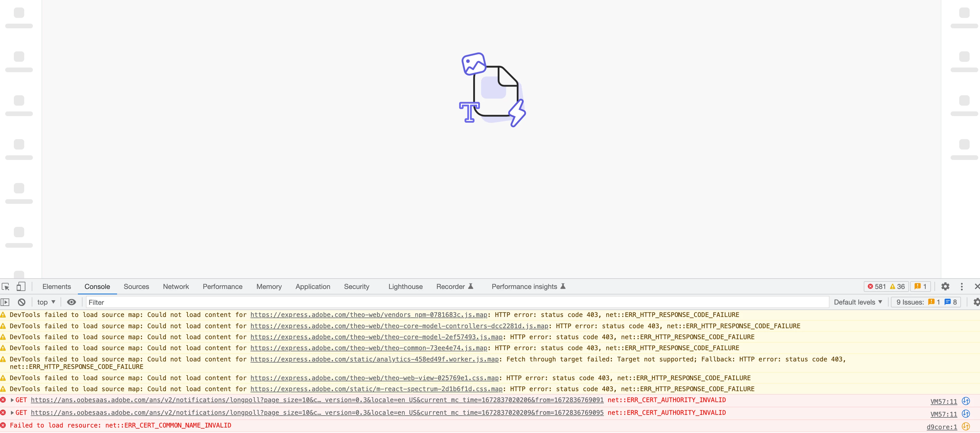Open the 9 Issues button
980x433 pixels.
point(925,302)
